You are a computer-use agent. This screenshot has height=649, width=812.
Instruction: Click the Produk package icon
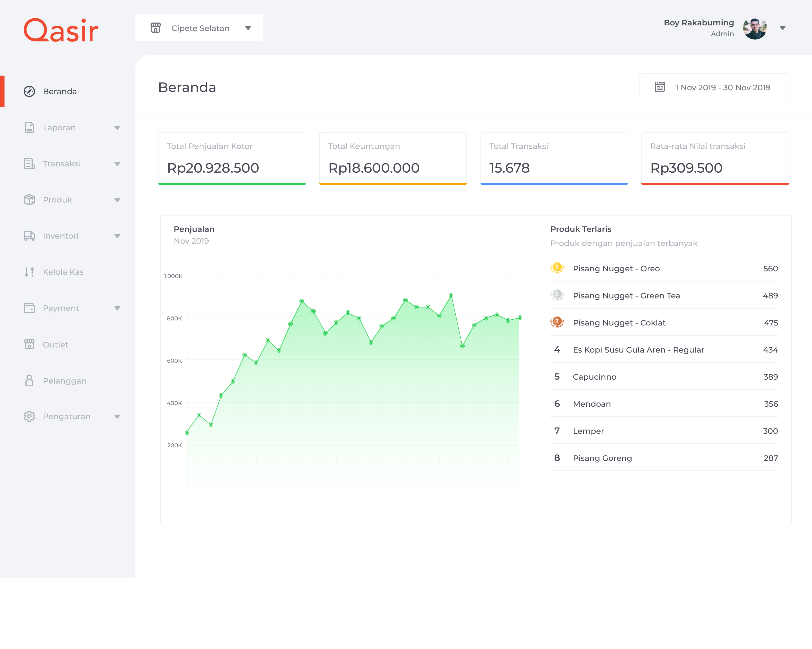(x=29, y=200)
